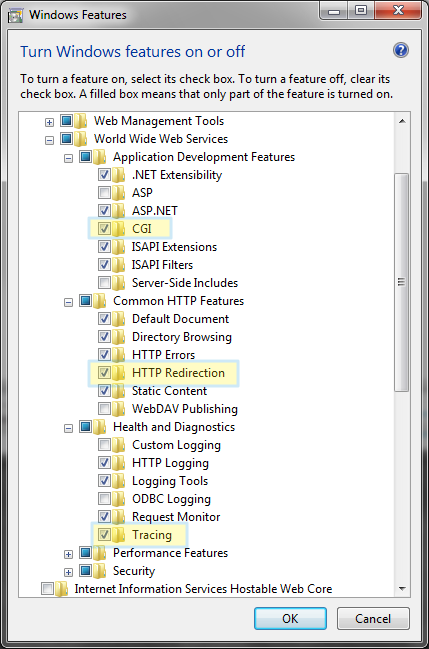Click the Common HTTP Features folder icon
This screenshot has height=649, width=429.
coord(99,301)
